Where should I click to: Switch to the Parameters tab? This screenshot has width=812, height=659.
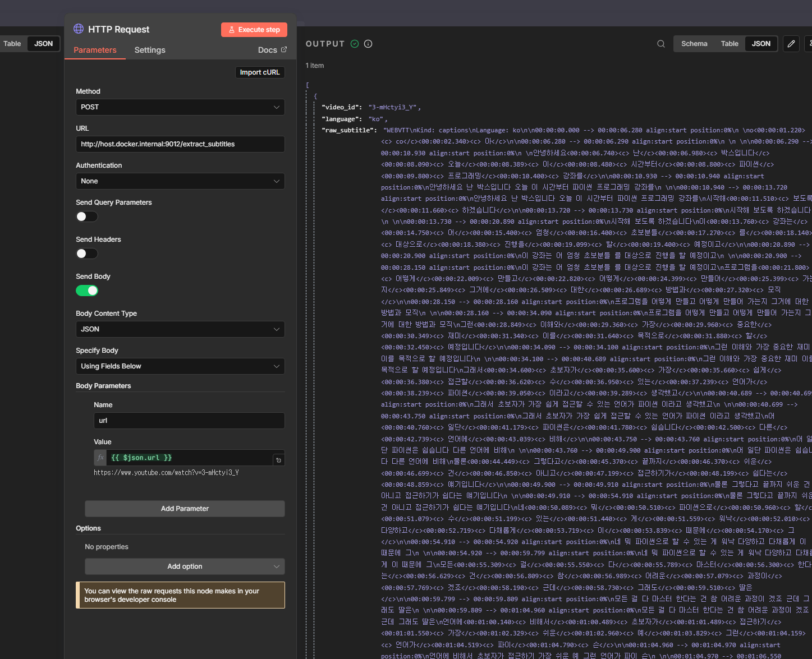[x=95, y=50]
